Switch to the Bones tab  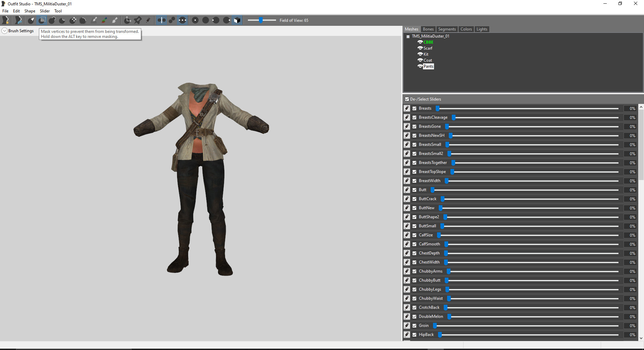428,29
